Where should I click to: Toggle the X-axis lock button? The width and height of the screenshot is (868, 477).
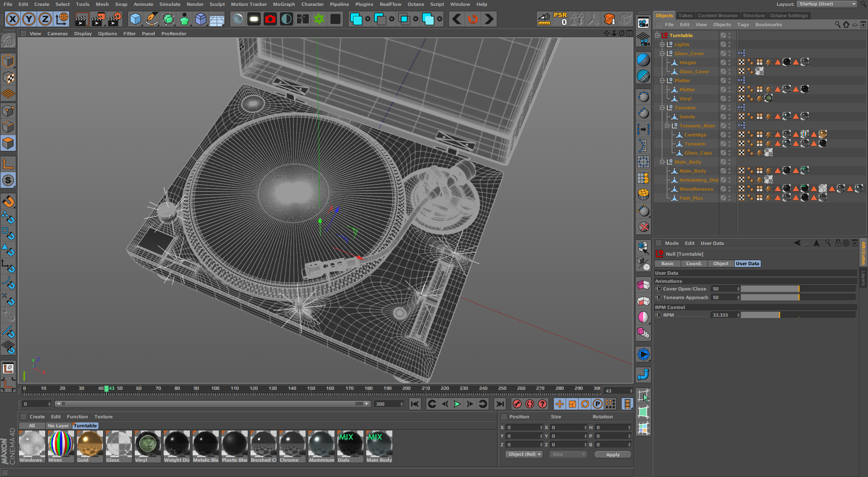click(x=13, y=19)
